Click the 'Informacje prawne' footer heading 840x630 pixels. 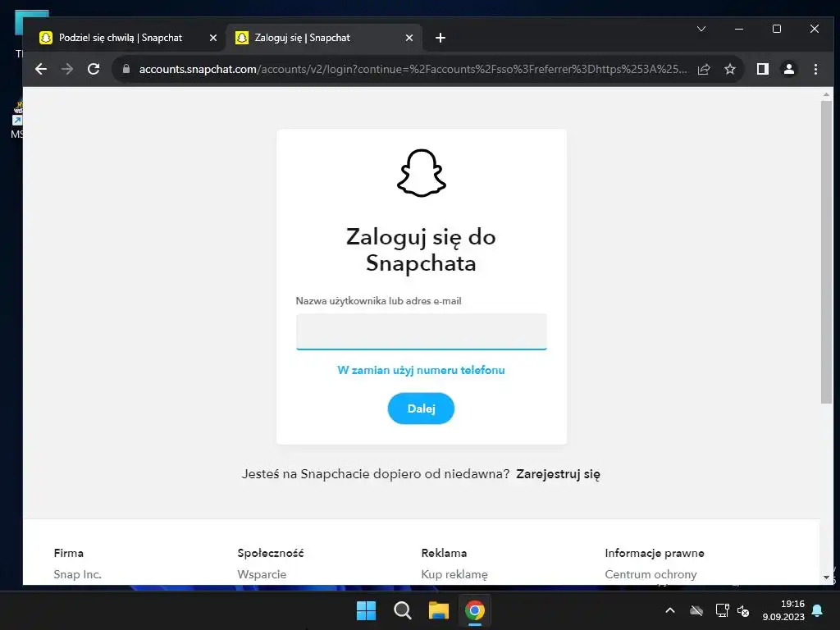coord(655,553)
